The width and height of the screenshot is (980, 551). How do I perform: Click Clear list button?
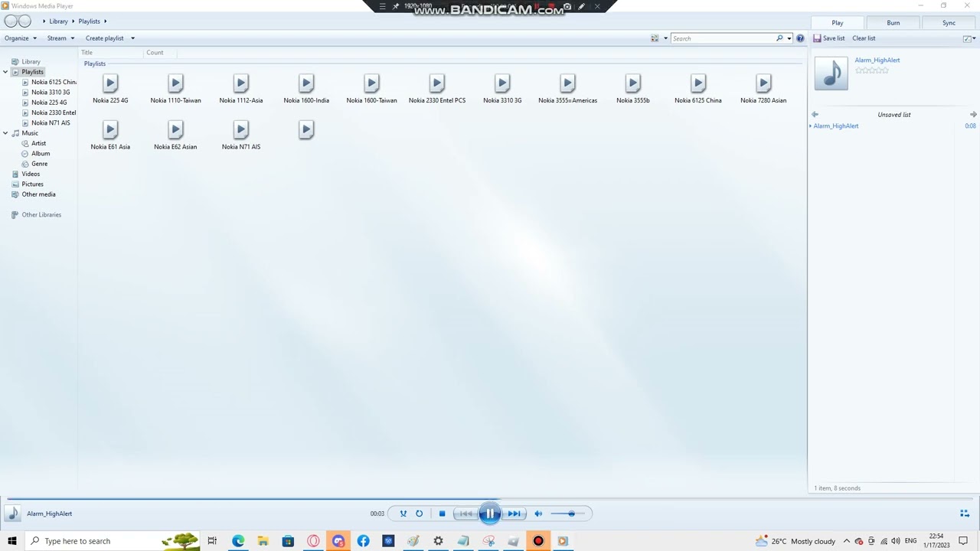click(864, 38)
